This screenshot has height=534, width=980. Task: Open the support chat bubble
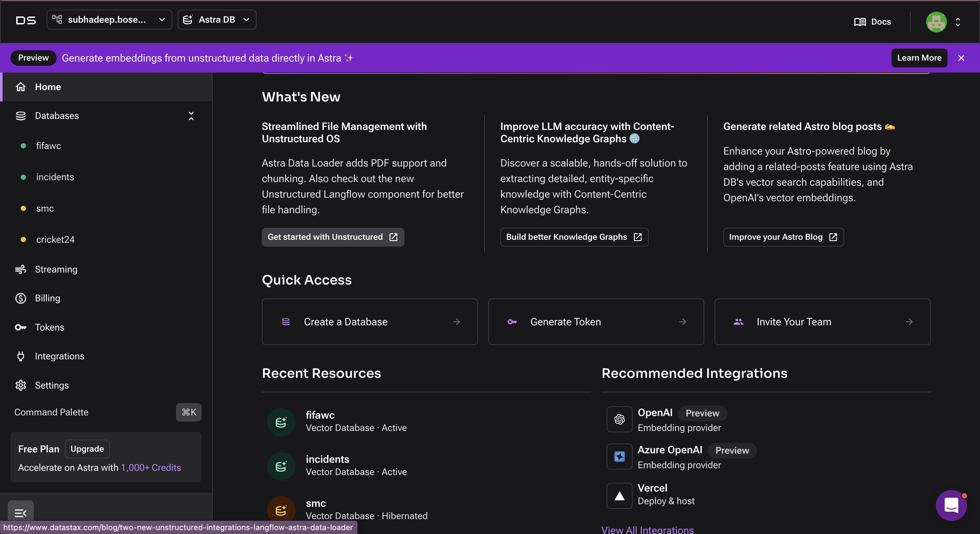(x=951, y=505)
